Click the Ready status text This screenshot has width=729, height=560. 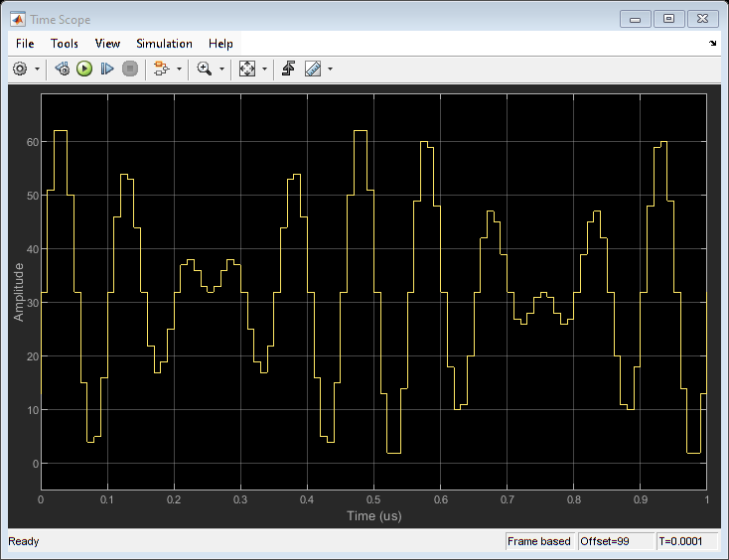24,541
